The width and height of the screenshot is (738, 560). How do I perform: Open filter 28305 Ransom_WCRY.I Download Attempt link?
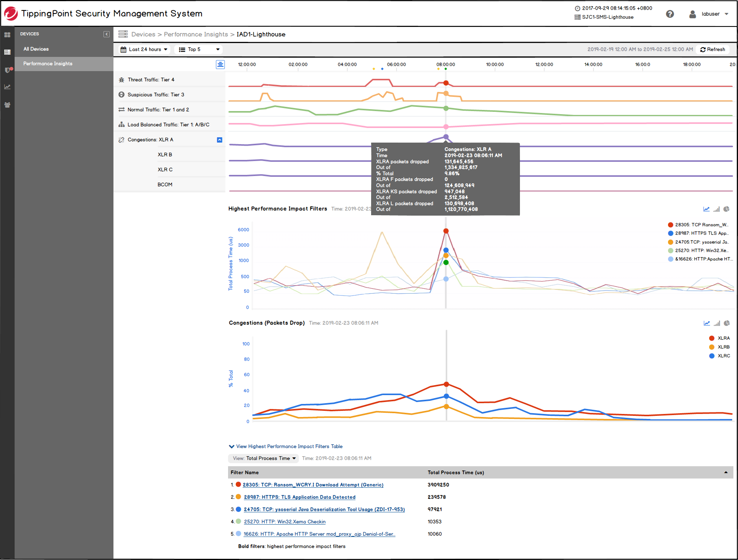313,485
